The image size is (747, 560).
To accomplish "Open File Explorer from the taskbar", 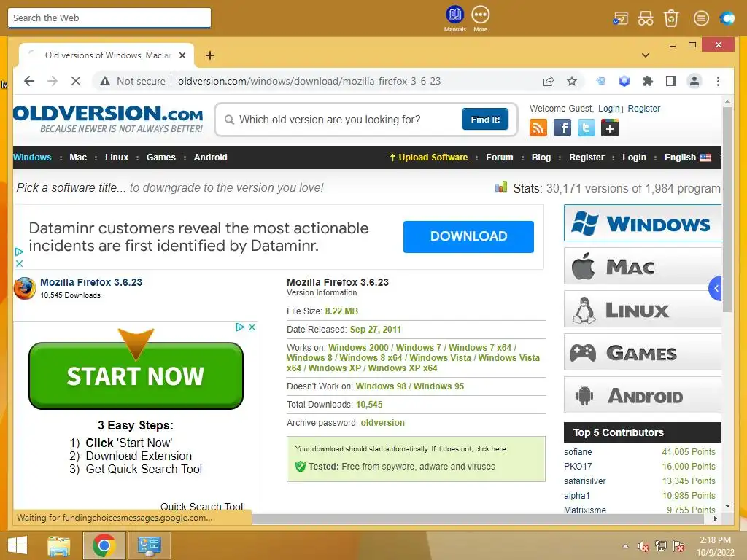I will [58, 545].
